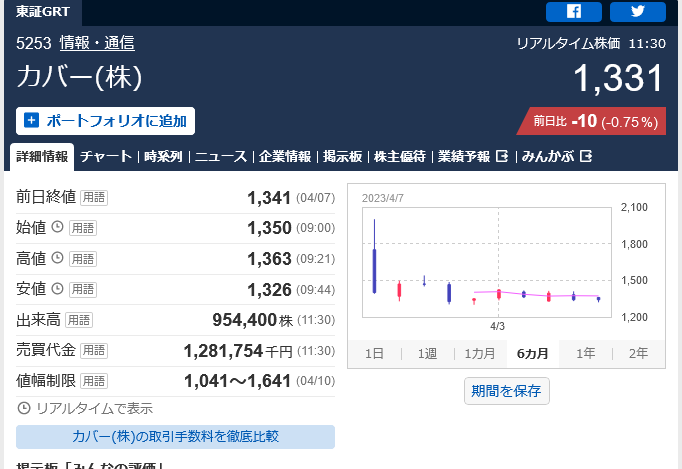Set chart period to 1日
Image resolution: width=682 pixels, height=469 pixels.
[374, 353]
